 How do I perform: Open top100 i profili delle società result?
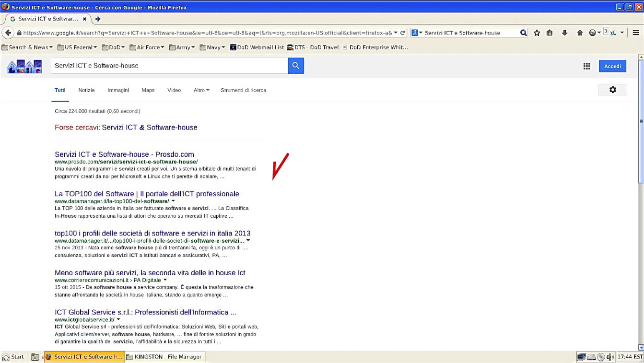pyautogui.click(x=152, y=234)
